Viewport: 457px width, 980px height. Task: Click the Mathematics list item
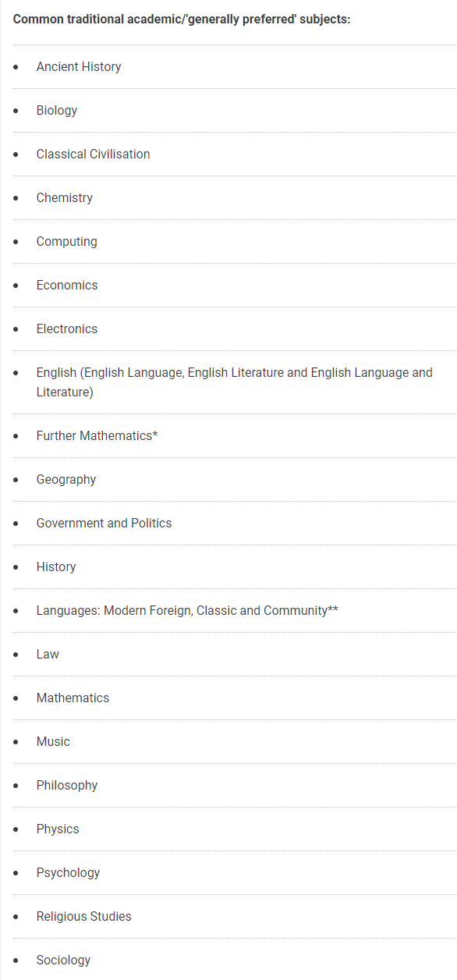coord(73,698)
